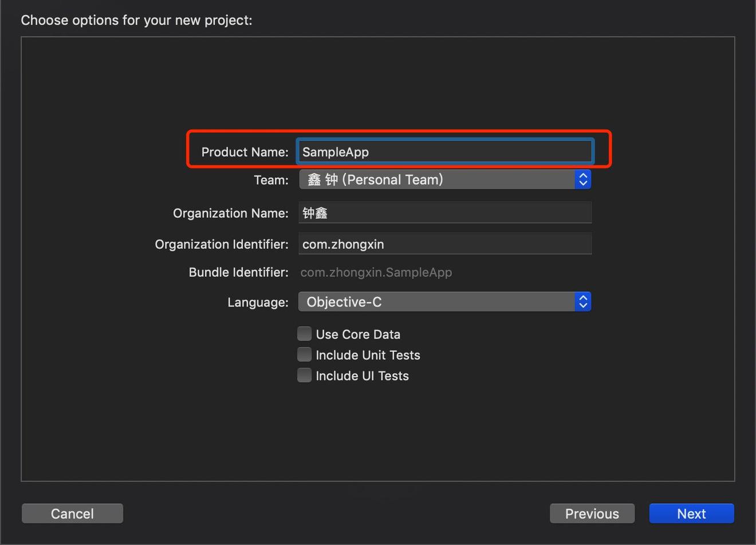Click the Product Name text field

tap(444, 152)
